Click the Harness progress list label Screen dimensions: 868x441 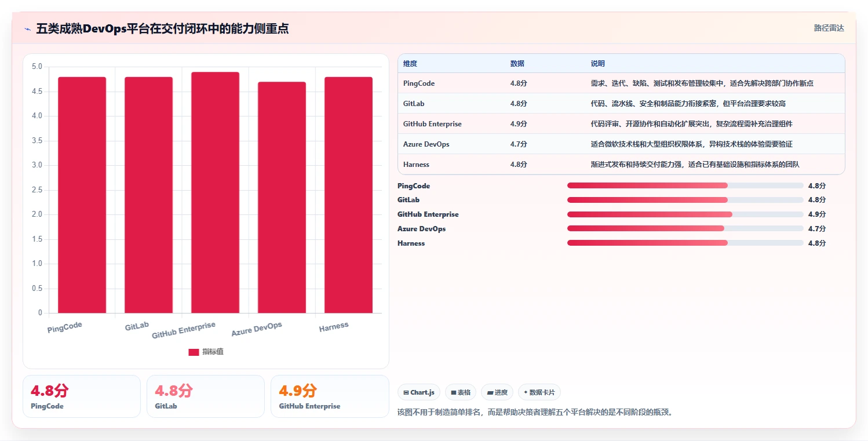[x=411, y=243]
